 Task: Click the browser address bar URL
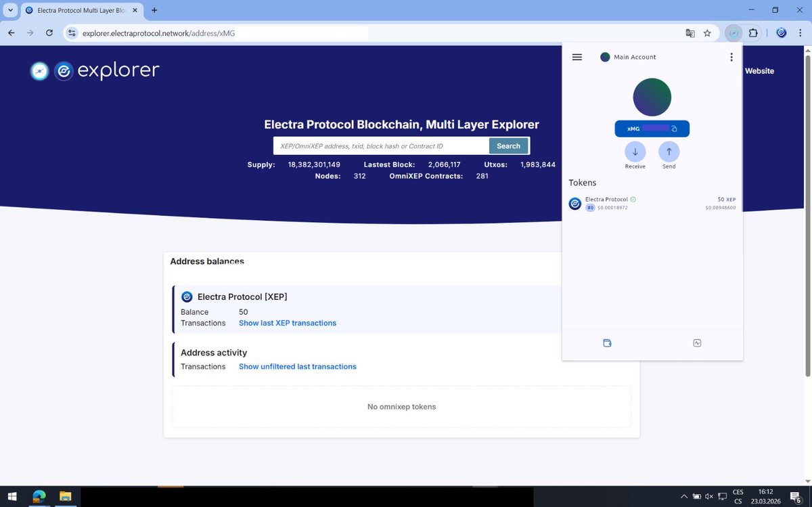coord(159,32)
